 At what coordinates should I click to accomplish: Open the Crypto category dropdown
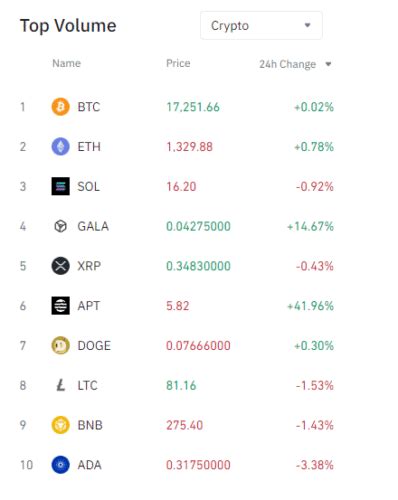pyautogui.click(x=261, y=26)
